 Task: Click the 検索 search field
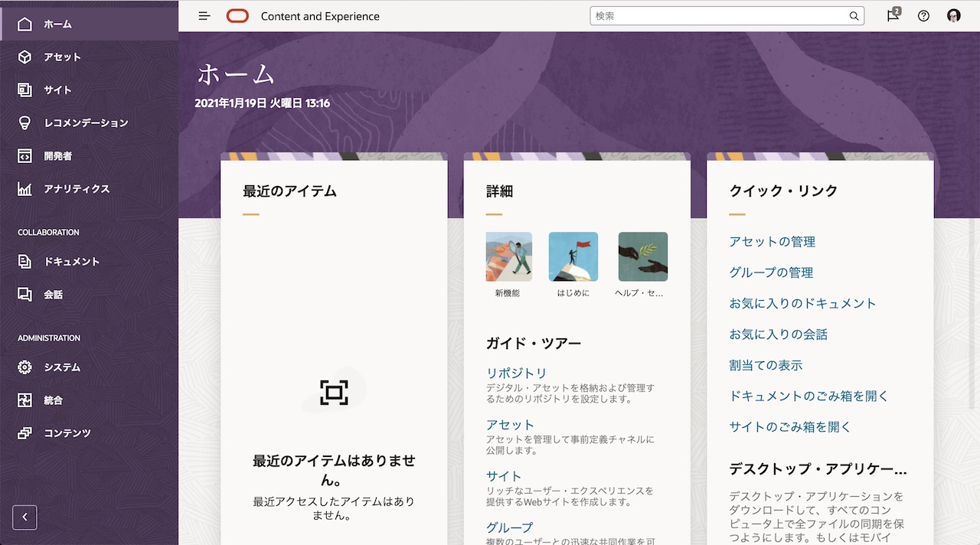point(720,16)
